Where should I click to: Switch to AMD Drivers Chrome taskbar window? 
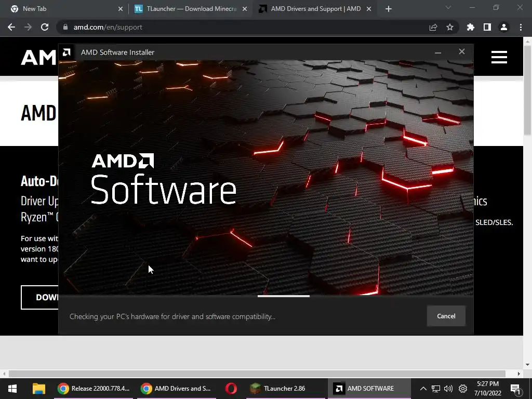[177, 389]
